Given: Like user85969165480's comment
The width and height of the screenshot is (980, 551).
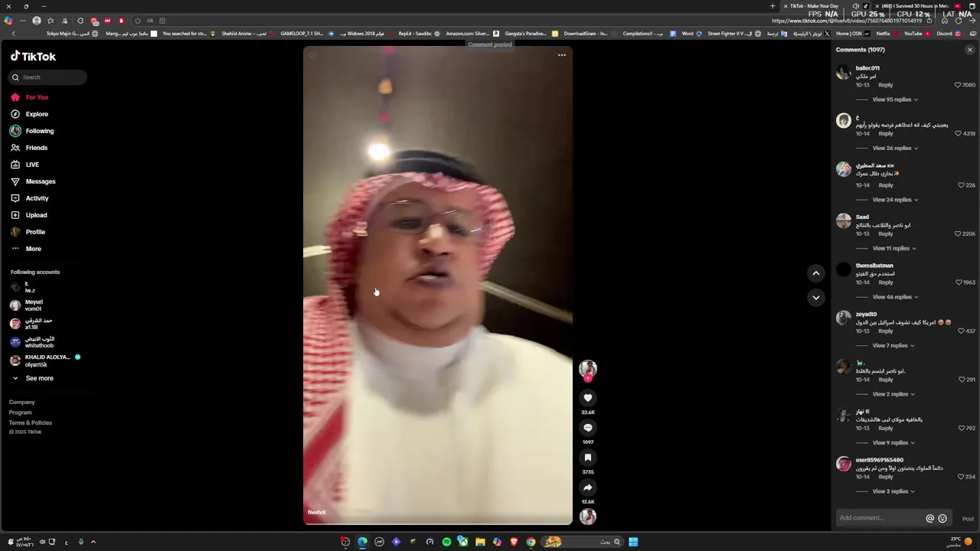Looking at the screenshot, I should click(x=961, y=477).
